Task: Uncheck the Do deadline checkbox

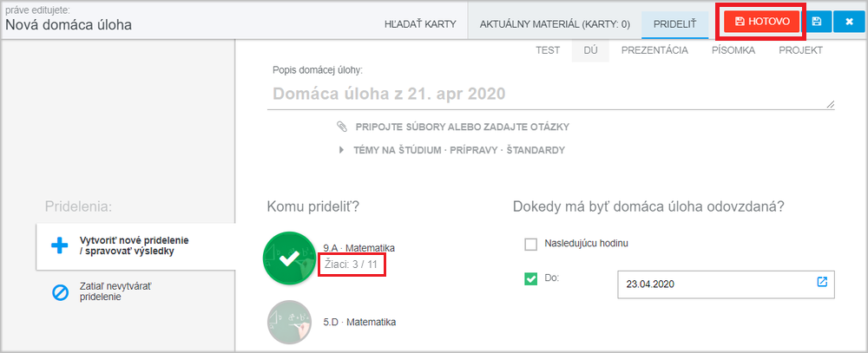Action: [x=531, y=279]
